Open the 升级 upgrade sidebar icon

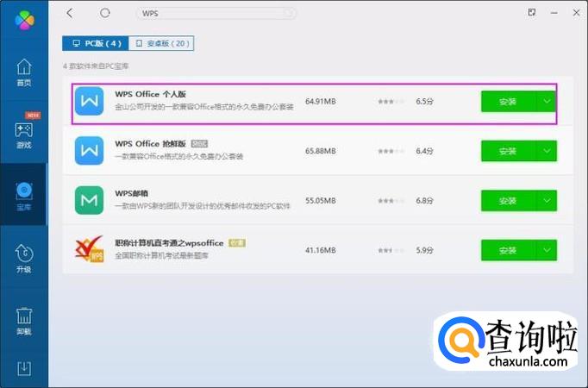pyautogui.click(x=24, y=259)
